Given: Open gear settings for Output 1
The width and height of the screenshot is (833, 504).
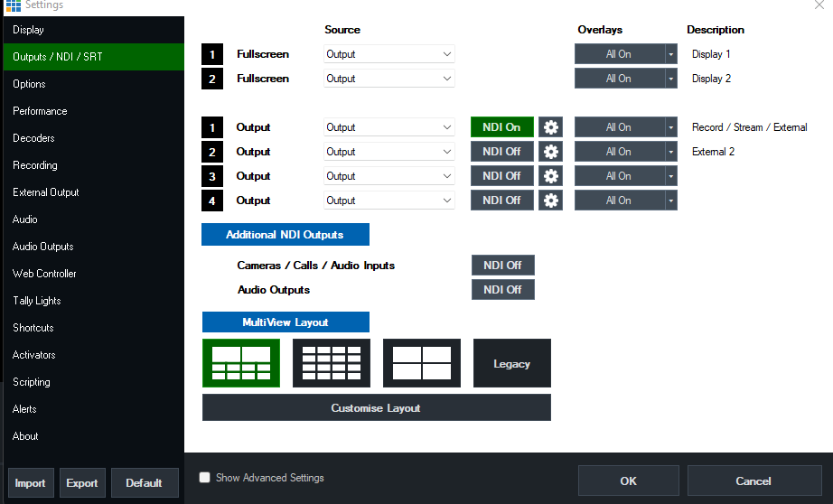Looking at the screenshot, I should tap(550, 127).
